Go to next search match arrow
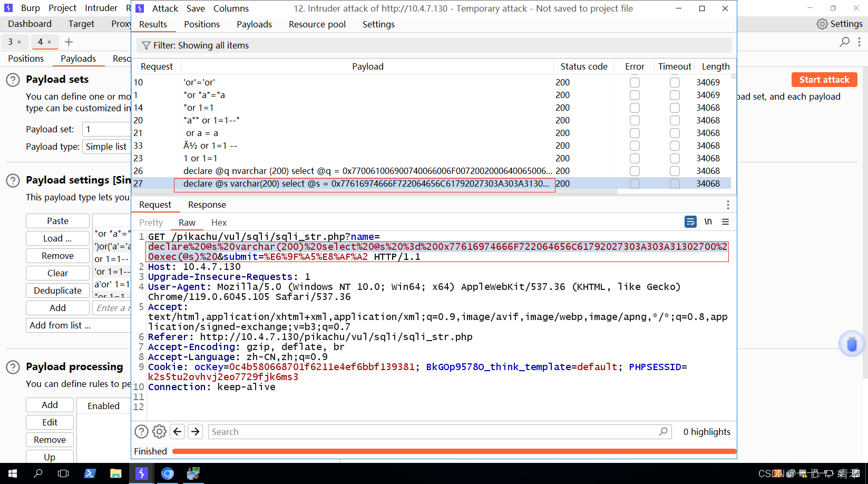 point(196,432)
